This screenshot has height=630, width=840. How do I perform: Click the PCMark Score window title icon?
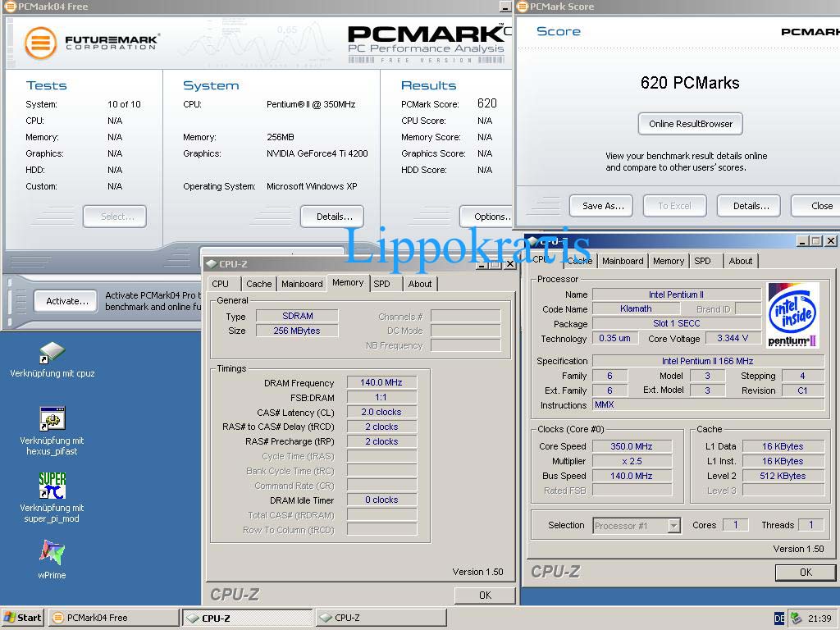[523, 7]
